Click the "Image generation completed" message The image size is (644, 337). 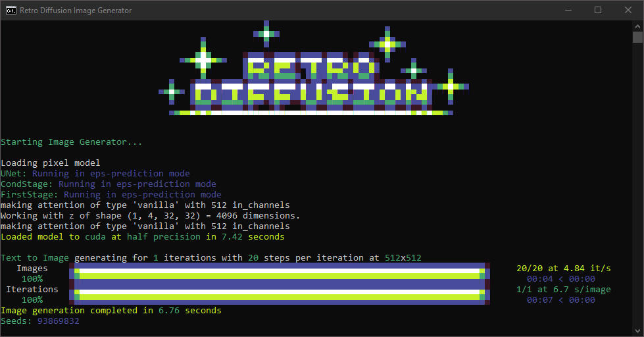(111, 311)
